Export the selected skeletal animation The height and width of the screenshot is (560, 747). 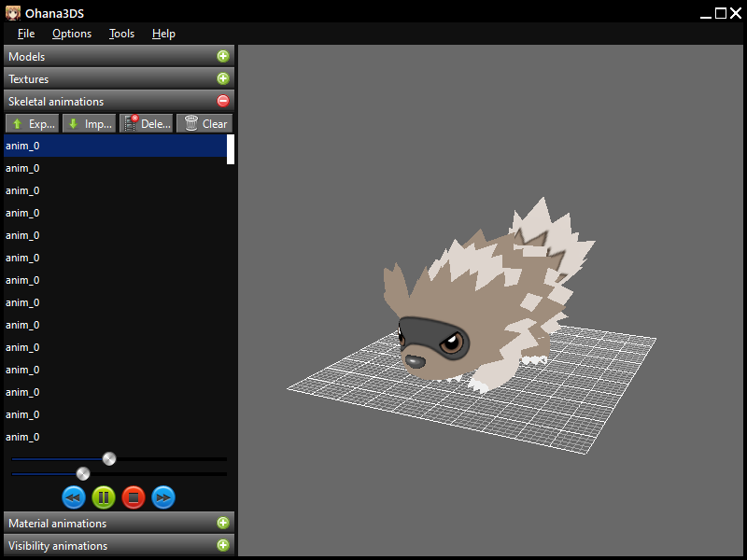tap(32, 123)
